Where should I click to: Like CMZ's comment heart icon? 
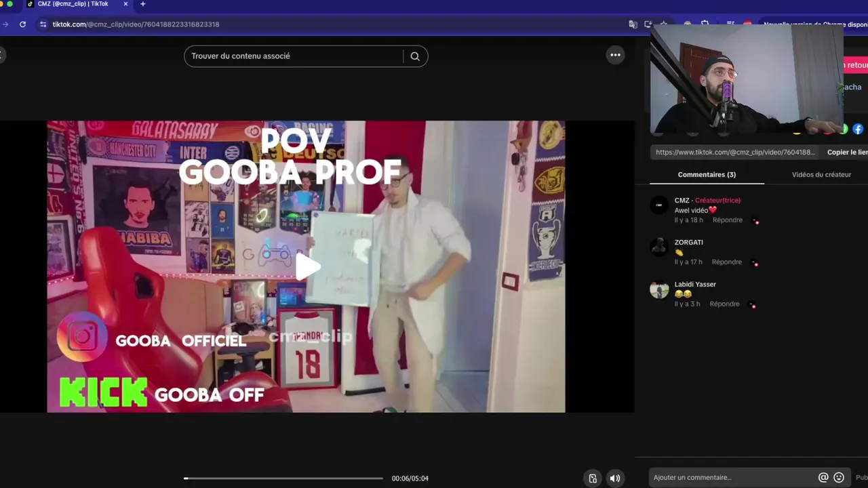(755, 221)
